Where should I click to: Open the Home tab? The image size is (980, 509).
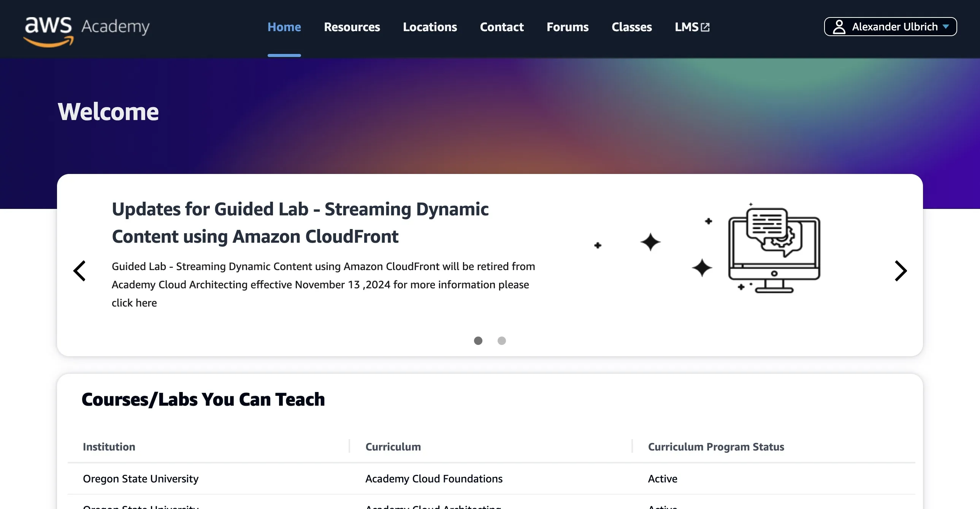(284, 27)
